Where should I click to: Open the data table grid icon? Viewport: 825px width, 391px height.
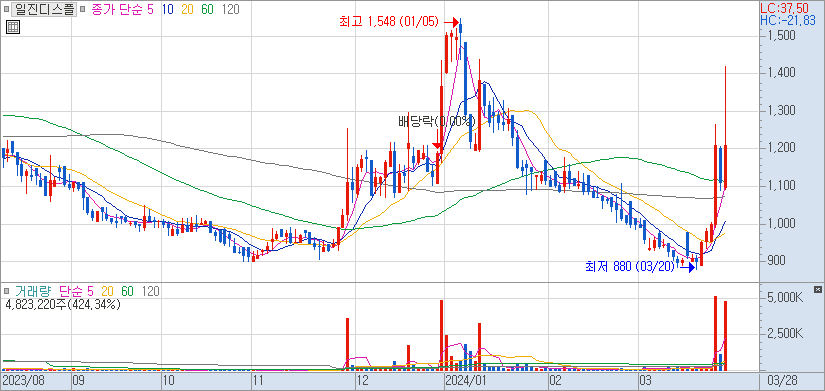click(x=13, y=27)
